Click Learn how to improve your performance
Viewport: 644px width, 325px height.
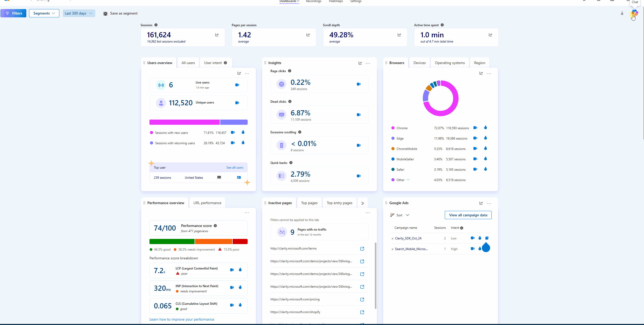182,319
